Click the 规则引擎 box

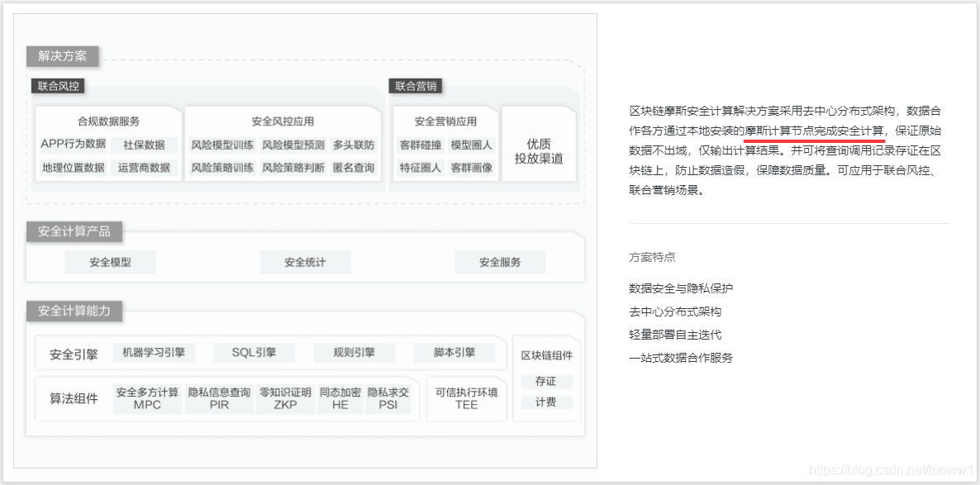coord(354,353)
